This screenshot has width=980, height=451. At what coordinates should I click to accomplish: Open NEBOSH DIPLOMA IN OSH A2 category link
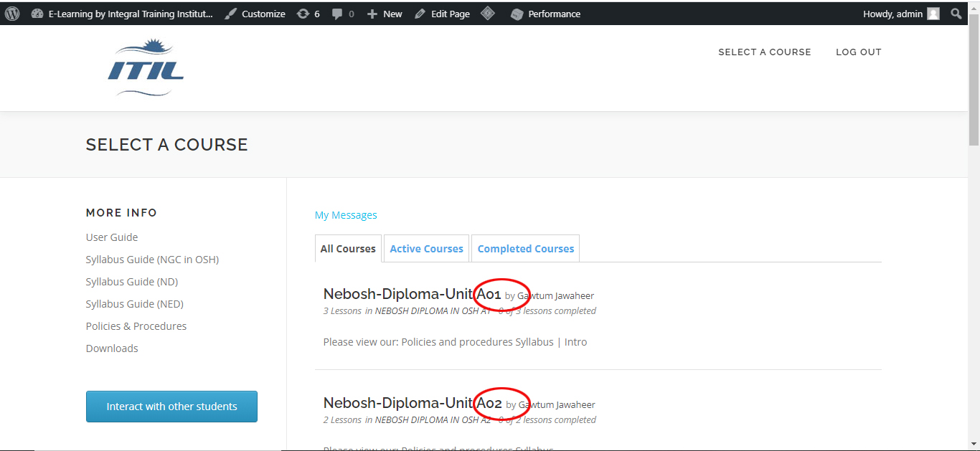pyautogui.click(x=433, y=420)
